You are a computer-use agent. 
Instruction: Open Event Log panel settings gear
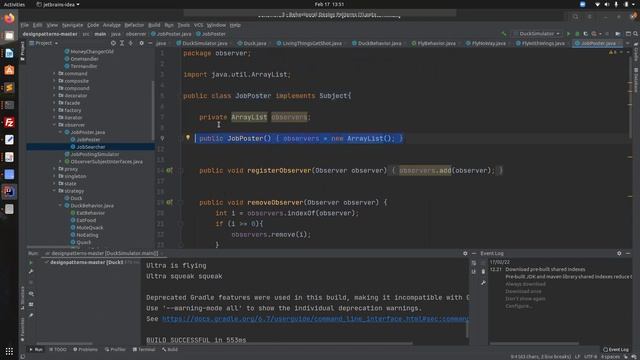point(619,253)
